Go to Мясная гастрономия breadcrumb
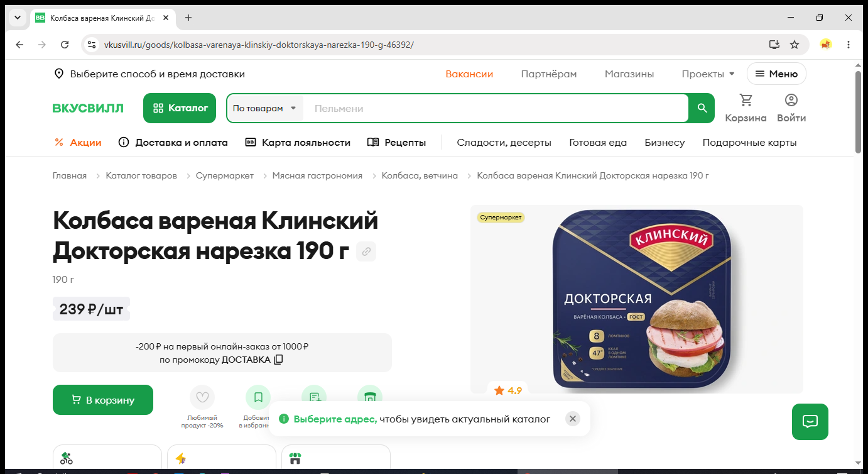868x474 pixels. 317,175
